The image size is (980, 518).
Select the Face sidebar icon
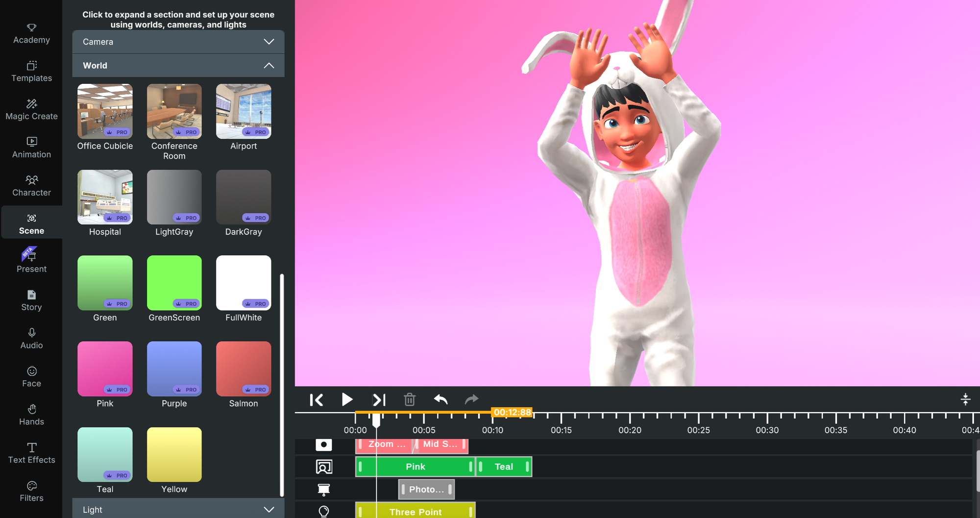(31, 376)
